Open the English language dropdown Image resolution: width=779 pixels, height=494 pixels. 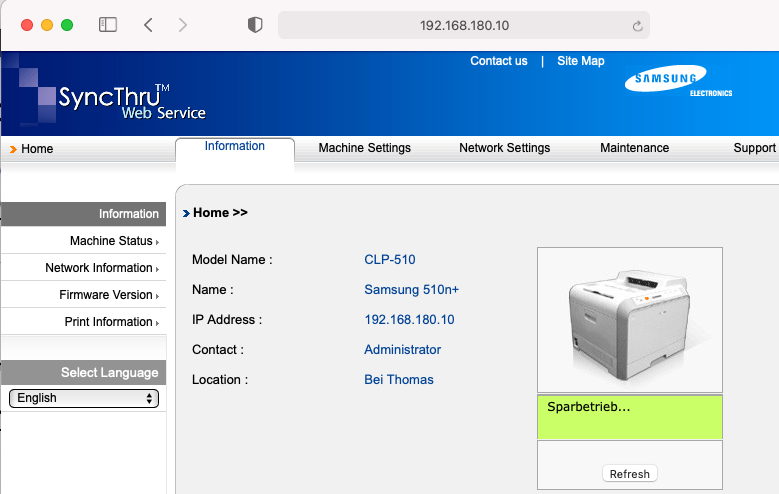(84, 398)
